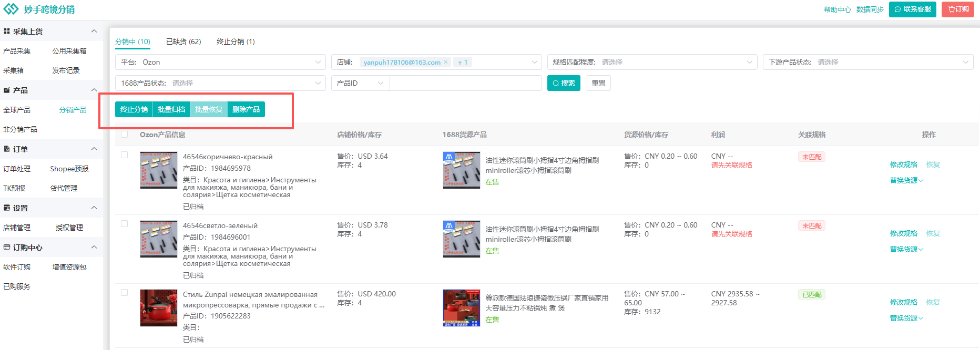Click the 产品 section icon in sidebar
This screenshot has height=350, width=980.
pyautogui.click(x=7, y=90)
